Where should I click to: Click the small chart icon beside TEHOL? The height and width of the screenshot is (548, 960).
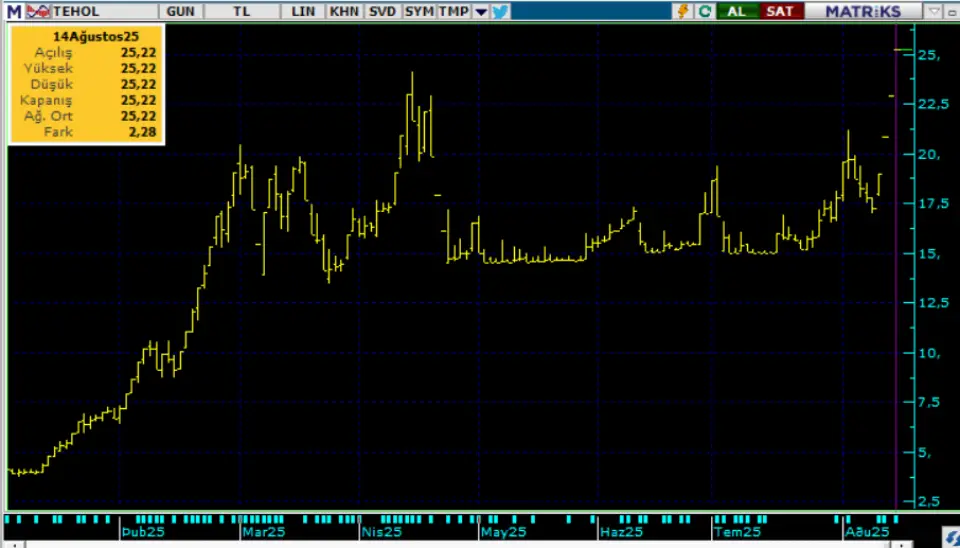click(x=38, y=11)
